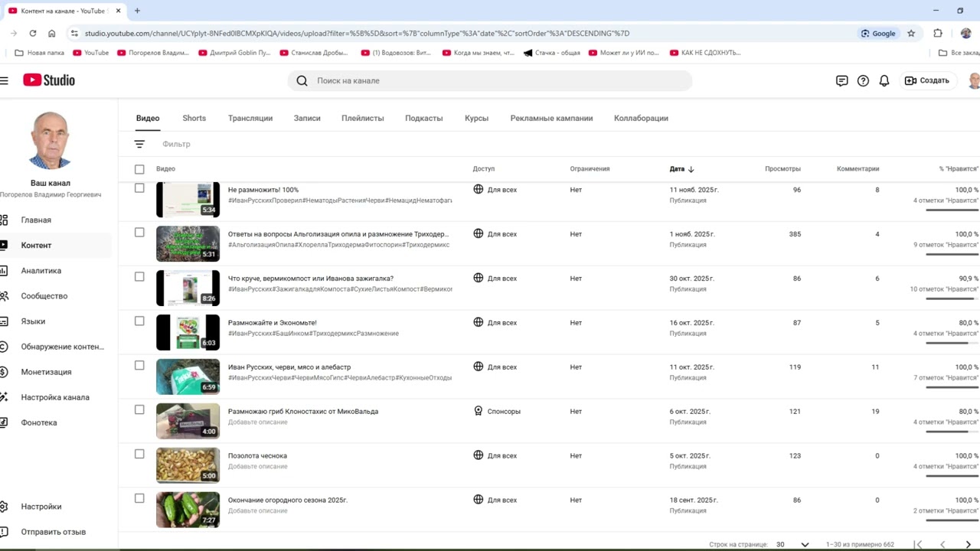Viewport: 980px width, 551px height.
Task: Open the Окончание огородного сезона video thumbnail
Action: [x=188, y=510]
